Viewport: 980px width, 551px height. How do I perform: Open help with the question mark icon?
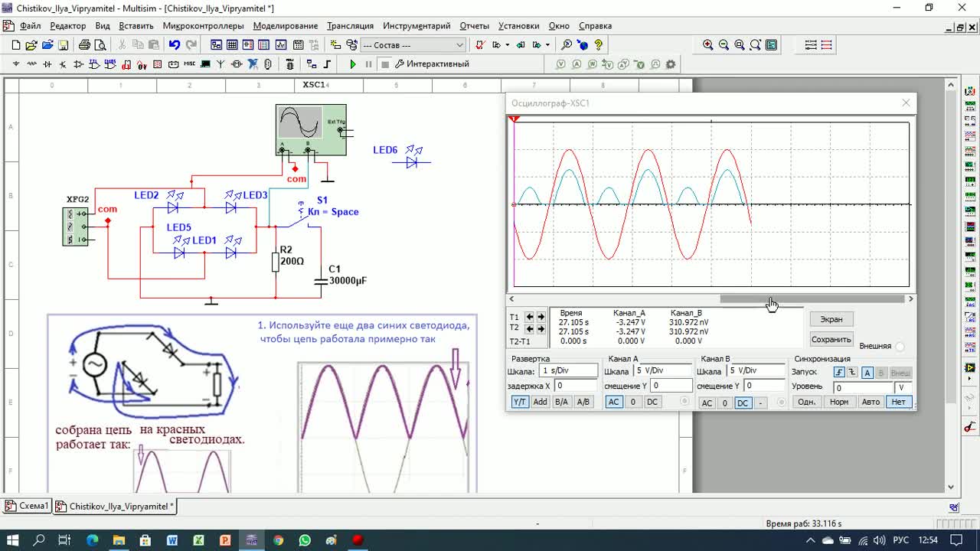pyautogui.click(x=598, y=44)
